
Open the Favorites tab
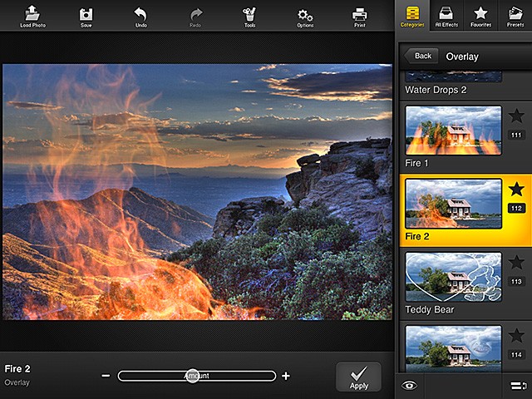coord(480,15)
